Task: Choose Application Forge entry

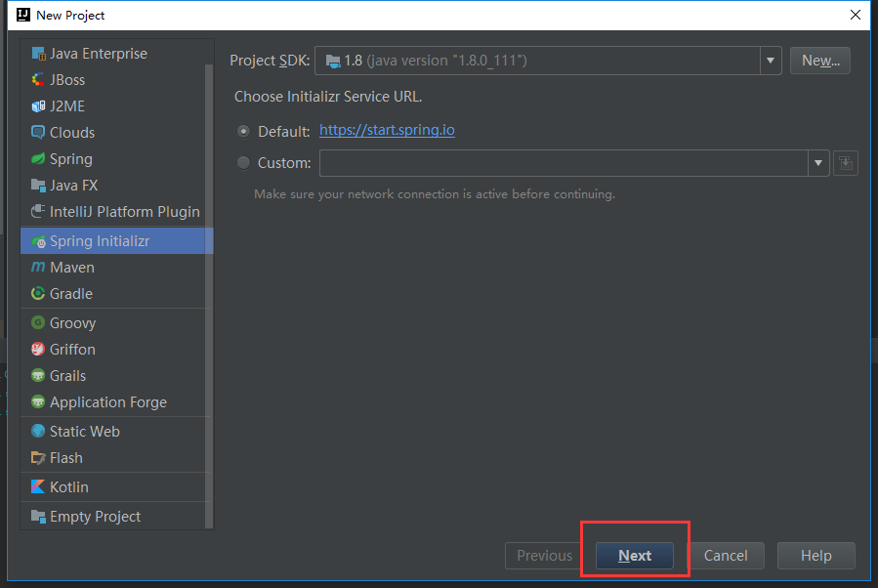Action: click(112, 402)
